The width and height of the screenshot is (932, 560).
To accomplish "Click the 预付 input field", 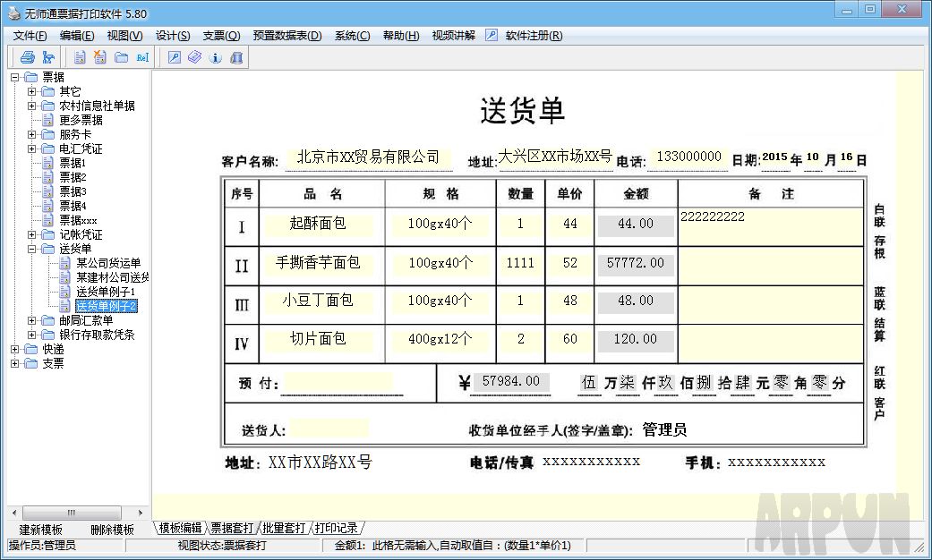I will click(338, 382).
